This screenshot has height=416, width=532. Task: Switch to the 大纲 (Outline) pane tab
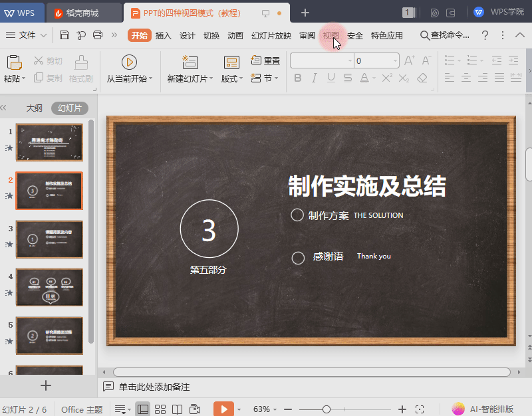35,108
